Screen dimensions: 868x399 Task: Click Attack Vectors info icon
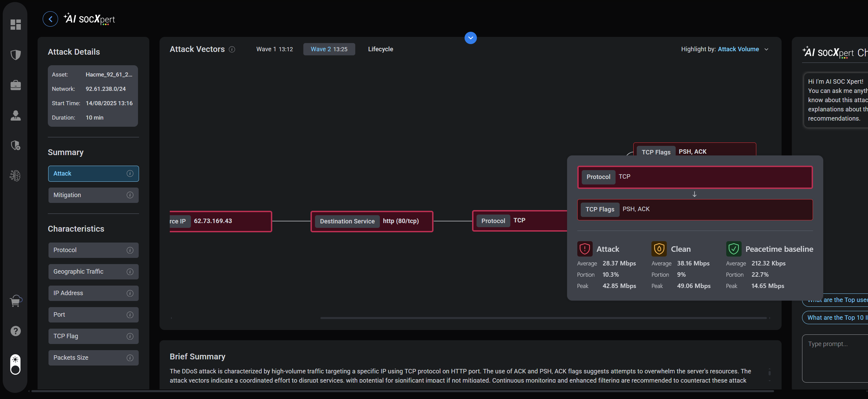pos(232,50)
